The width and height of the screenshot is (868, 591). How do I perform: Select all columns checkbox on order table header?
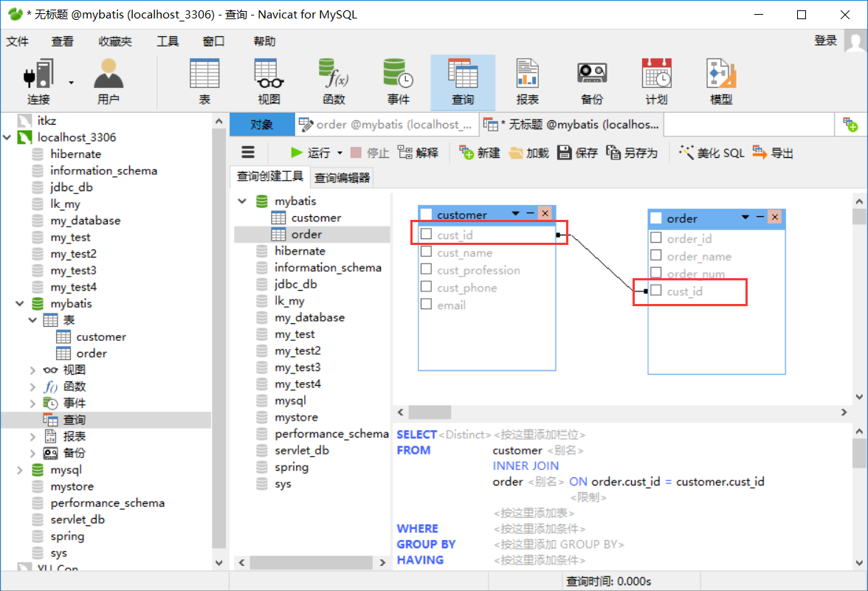[655, 218]
